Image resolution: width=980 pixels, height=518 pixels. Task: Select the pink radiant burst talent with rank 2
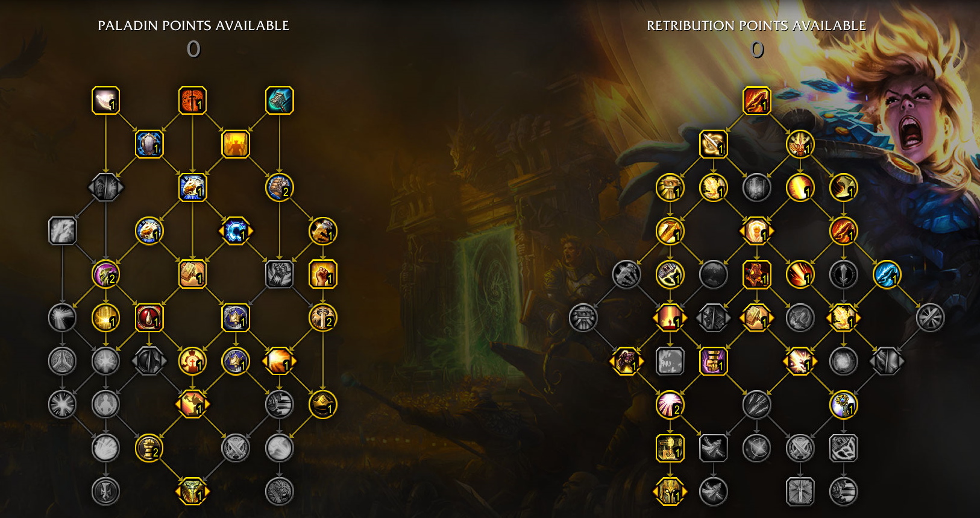(x=670, y=405)
